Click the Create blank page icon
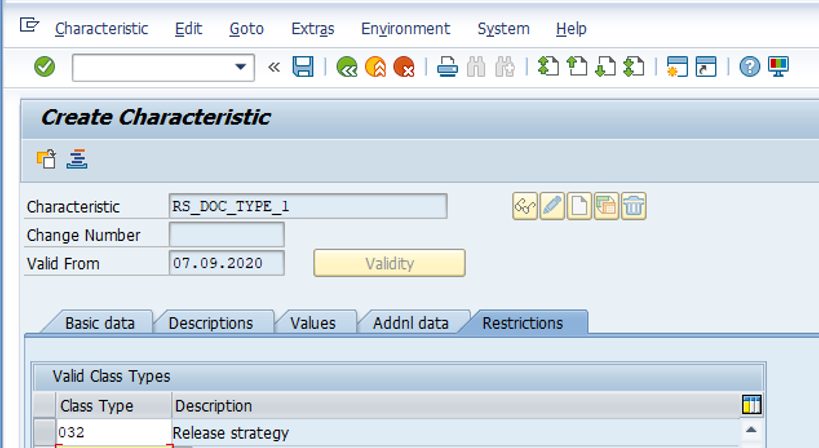The height and width of the screenshot is (448, 819). 579,206
